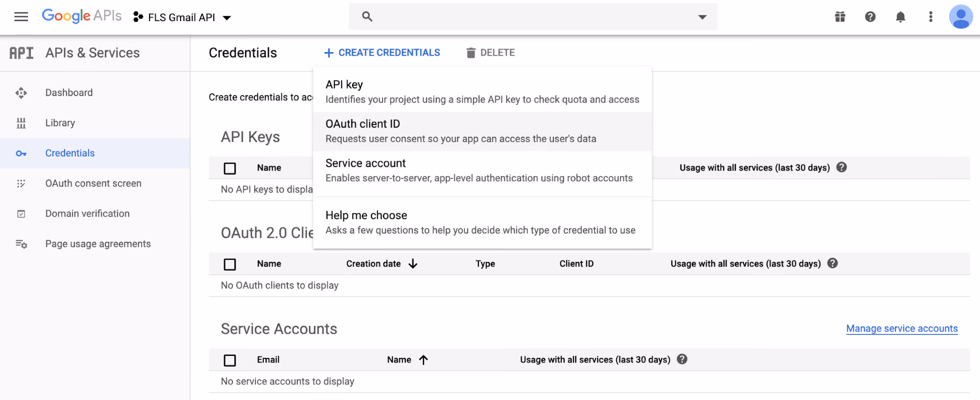Open the three-dot more options menu
This screenshot has width=980, height=400.
point(930,17)
